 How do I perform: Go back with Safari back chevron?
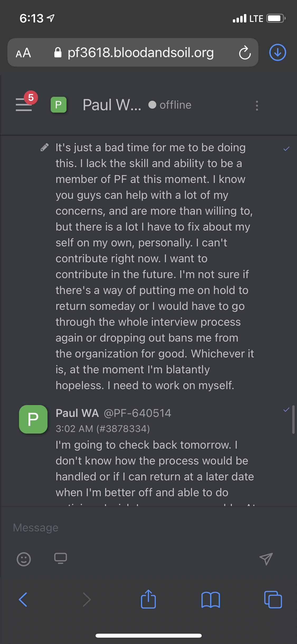(23, 599)
